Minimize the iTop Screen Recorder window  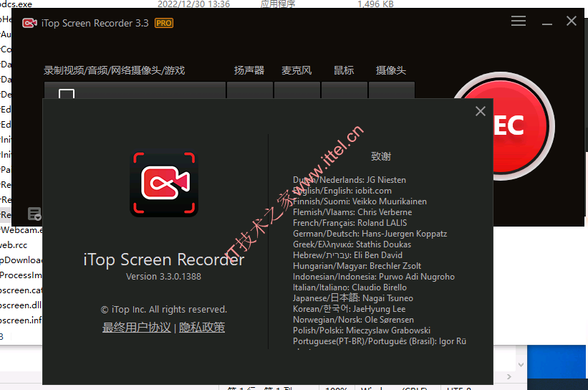(x=547, y=24)
